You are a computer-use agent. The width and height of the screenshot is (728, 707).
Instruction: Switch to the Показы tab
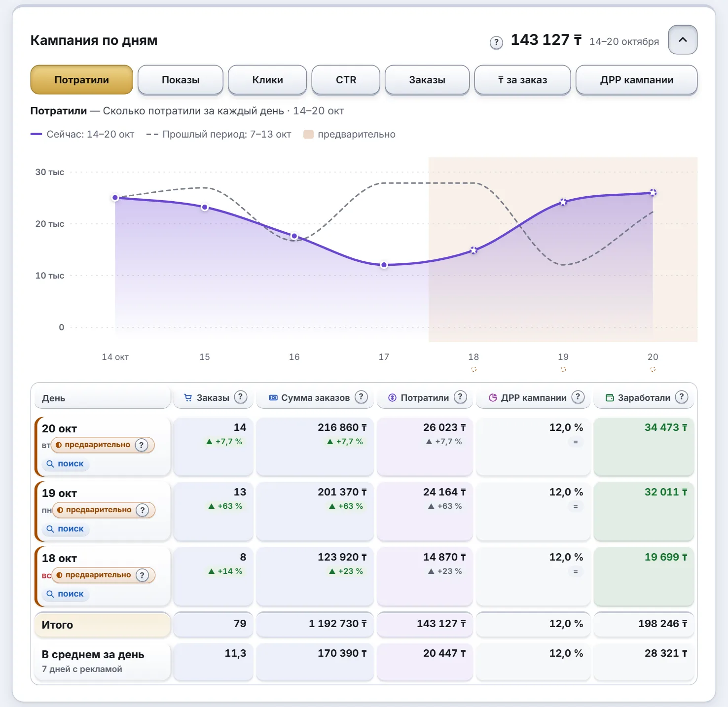[x=181, y=80]
